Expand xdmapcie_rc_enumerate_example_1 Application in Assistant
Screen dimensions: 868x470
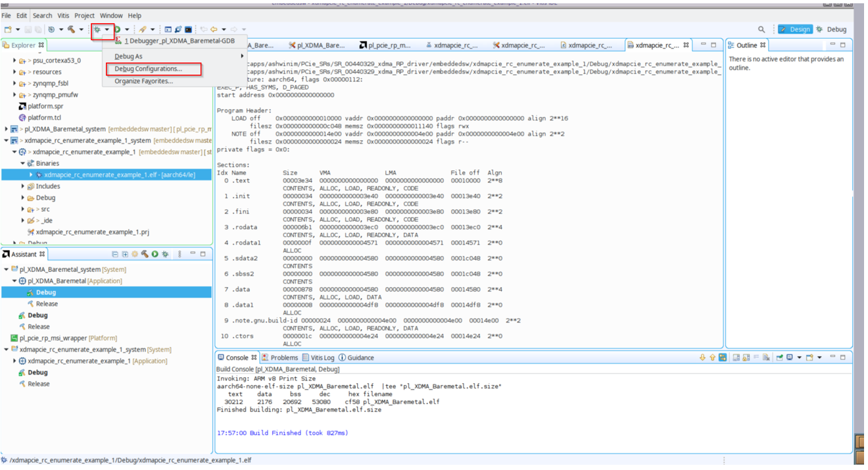[x=15, y=361]
